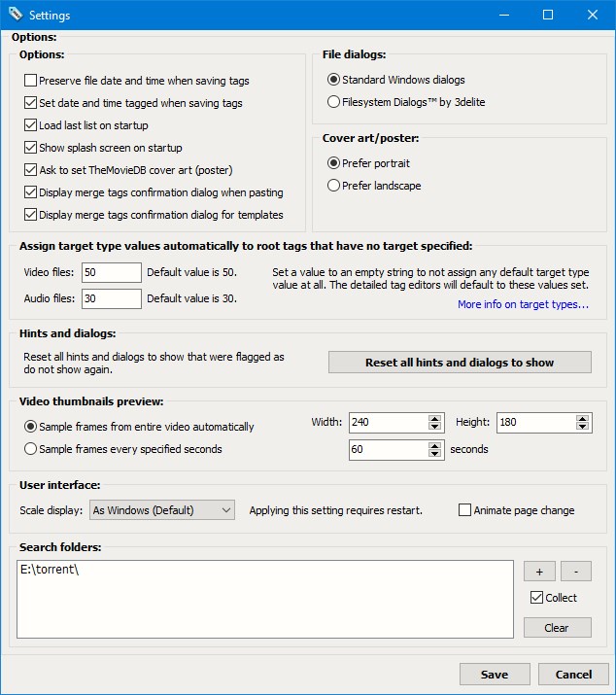
Task: Click the Video files target value field
Action: coord(112,272)
